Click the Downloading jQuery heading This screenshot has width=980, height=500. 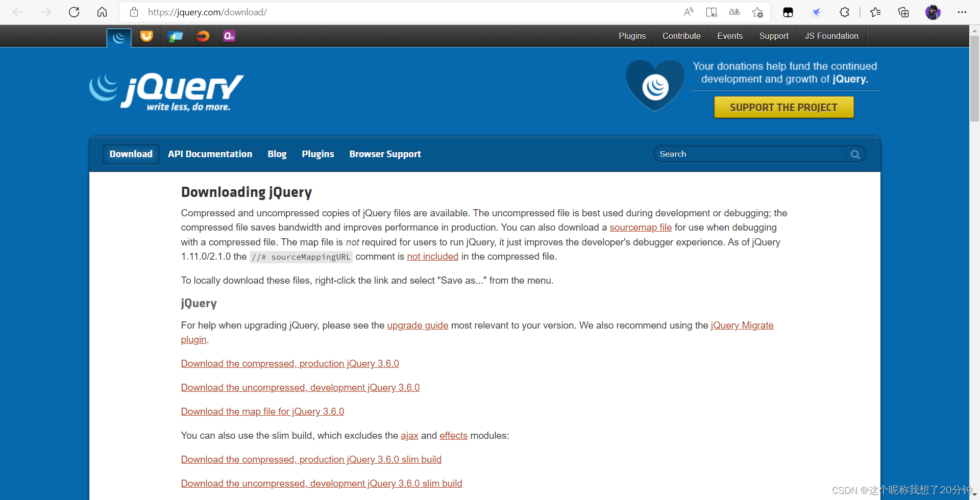coord(247,192)
